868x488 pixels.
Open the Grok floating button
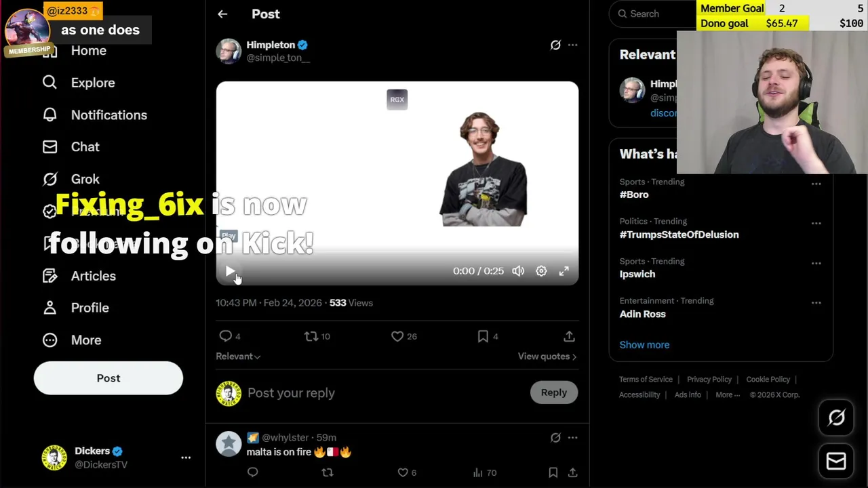coord(836,418)
